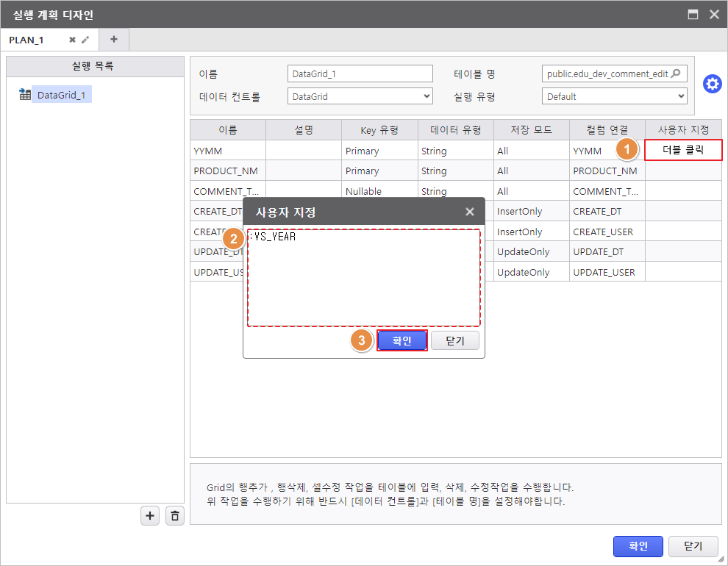Click the 이름 field containing DataGrid_1

coord(360,74)
